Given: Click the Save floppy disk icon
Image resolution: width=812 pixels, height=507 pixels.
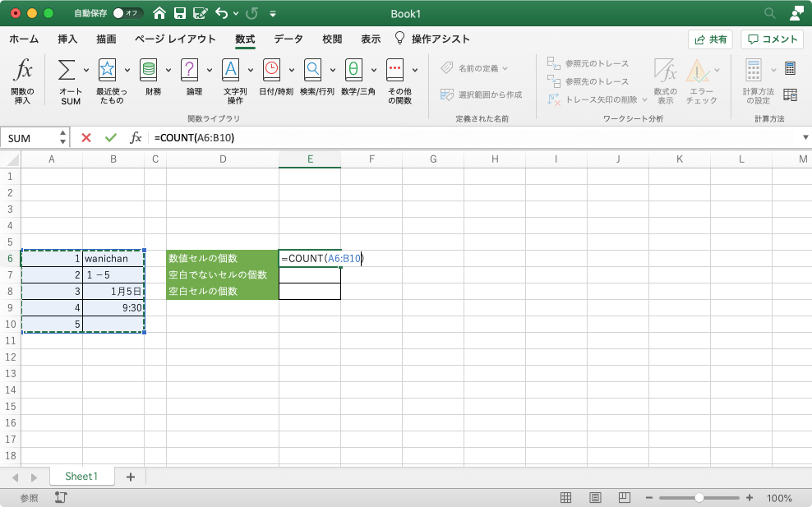Looking at the screenshot, I should (x=180, y=13).
